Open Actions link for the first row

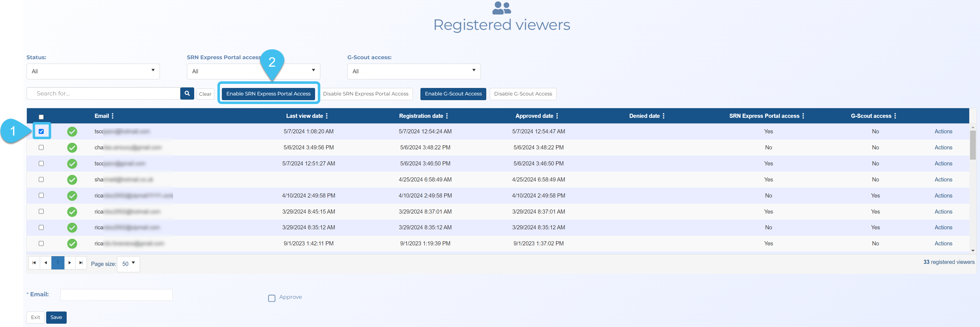coord(943,131)
